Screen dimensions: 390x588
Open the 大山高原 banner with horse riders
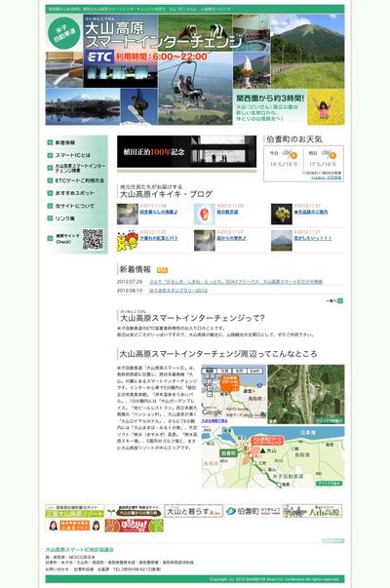pyautogui.click(x=312, y=511)
